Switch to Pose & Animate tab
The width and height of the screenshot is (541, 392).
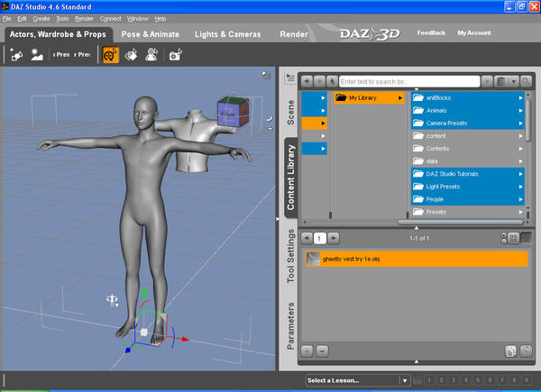(151, 34)
